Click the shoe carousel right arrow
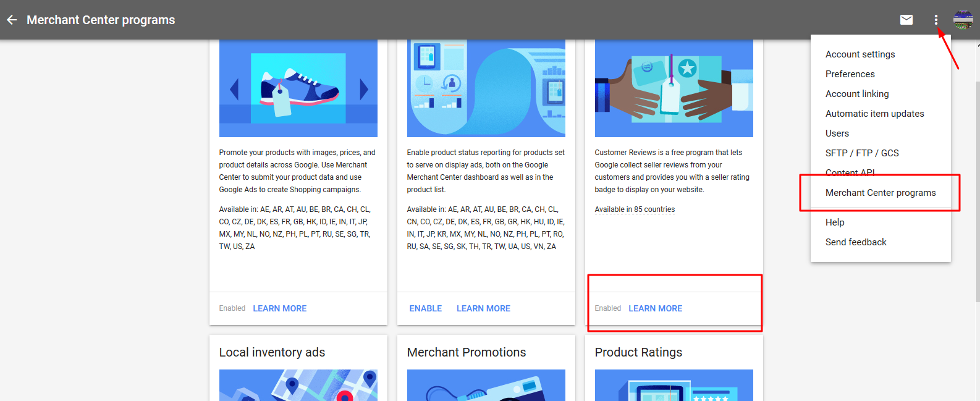The width and height of the screenshot is (980, 401). coord(364,90)
